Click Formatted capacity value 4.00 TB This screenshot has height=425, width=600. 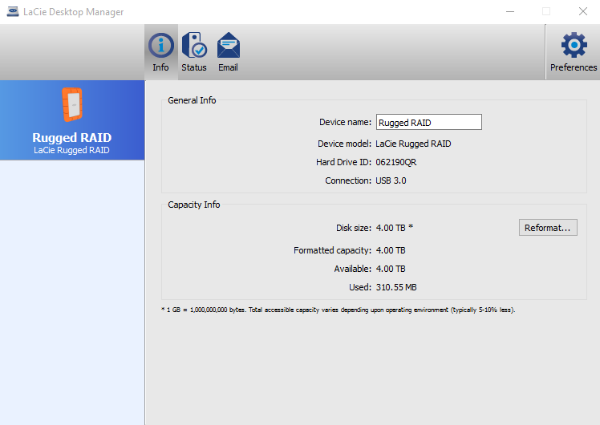click(x=390, y=250)
